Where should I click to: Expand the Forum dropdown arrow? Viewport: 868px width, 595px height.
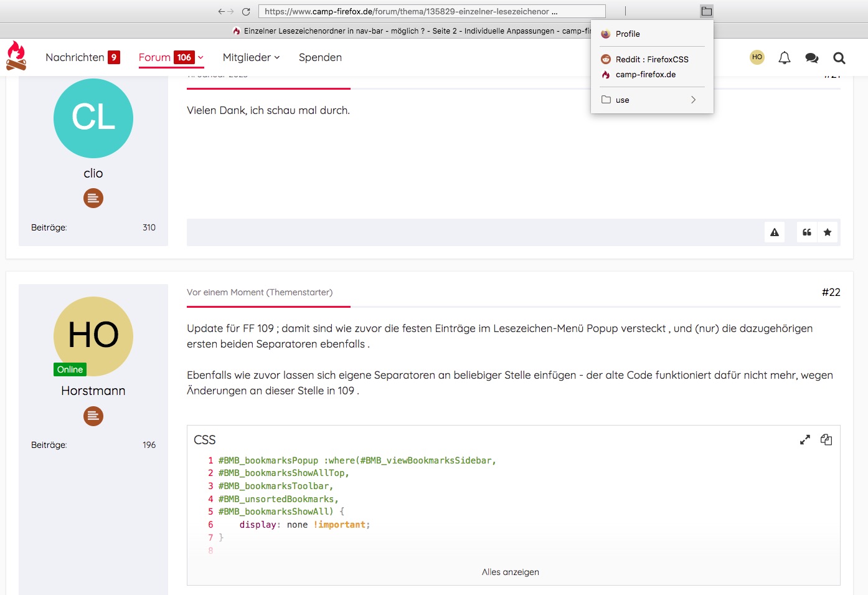pyautogui.click(x=200, y=57)
